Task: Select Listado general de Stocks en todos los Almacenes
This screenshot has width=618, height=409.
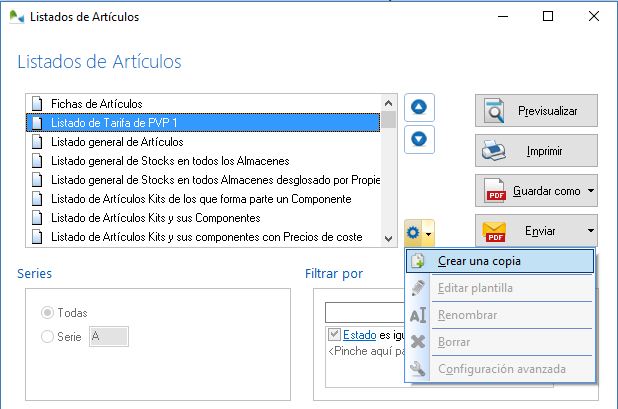Action: point(203,161)
